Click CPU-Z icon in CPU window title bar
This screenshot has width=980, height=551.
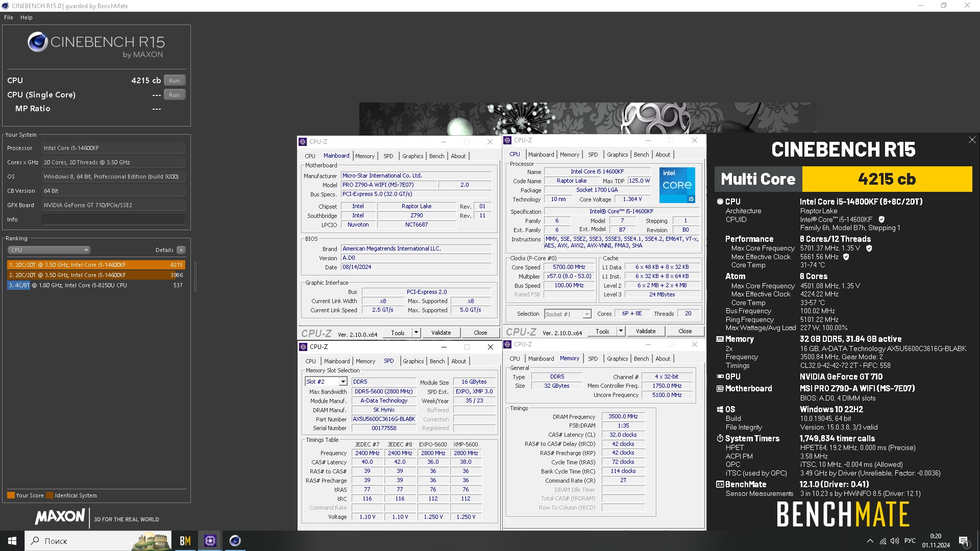point(507,140)
